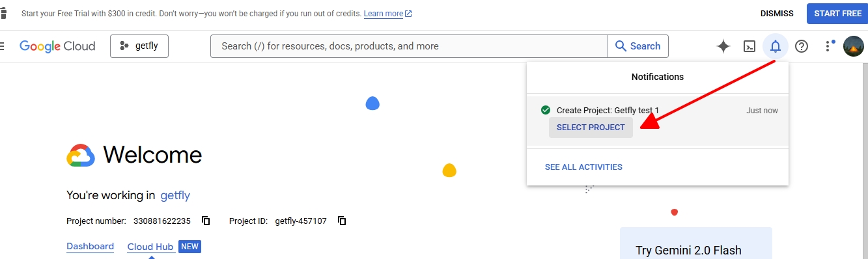The width and height of the screenshot is (868, 259).
Task: Click the resource search input field
Action: (409, 46)
